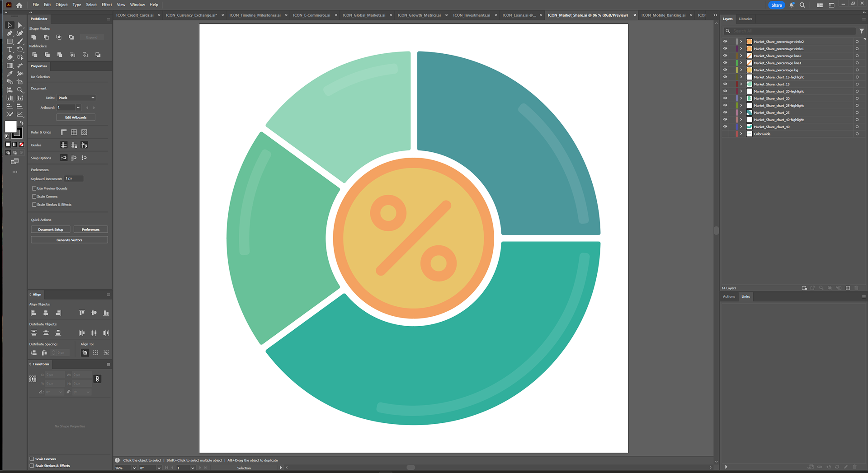The height and width of the screenshot is (473, 868).
Task: Click the Minus Front shape mode icon
Action: 46,37
